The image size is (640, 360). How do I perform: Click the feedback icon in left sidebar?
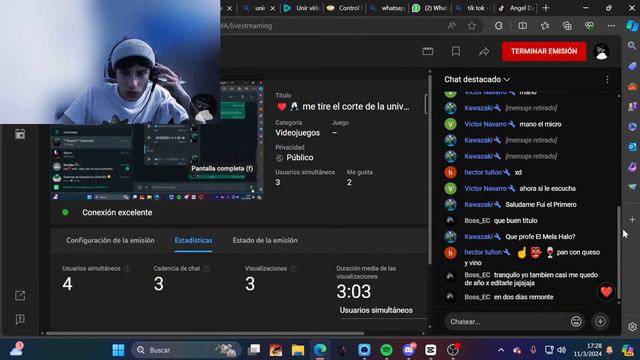20,319
